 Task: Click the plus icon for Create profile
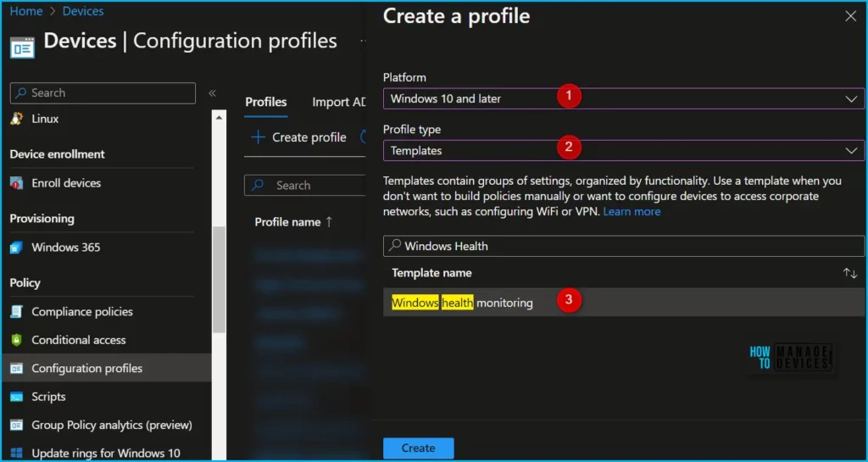[258, 137]
